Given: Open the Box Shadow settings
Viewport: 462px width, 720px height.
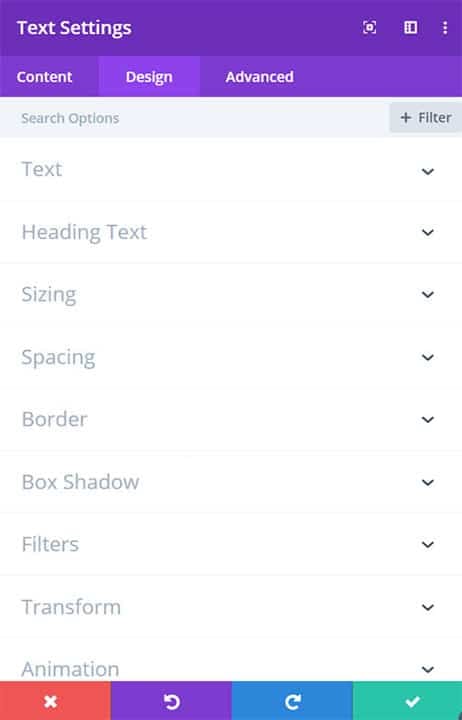Looking at the screenshot, I should click(x=231, y=482).
